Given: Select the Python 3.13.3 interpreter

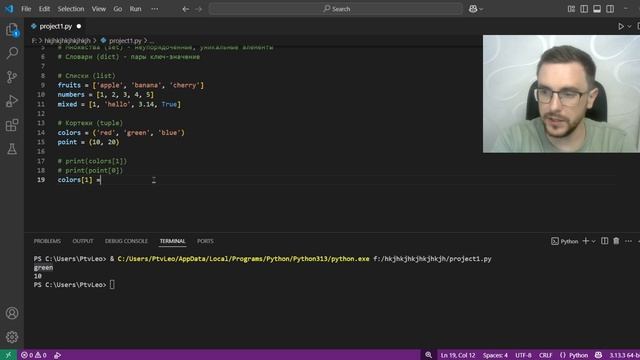Looking at the screenshot, I should tap(624, 355).
